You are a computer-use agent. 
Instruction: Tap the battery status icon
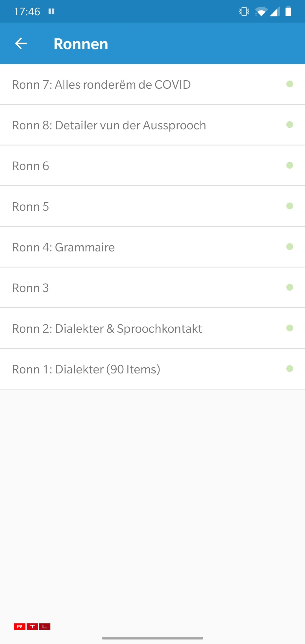pos(288,11)
